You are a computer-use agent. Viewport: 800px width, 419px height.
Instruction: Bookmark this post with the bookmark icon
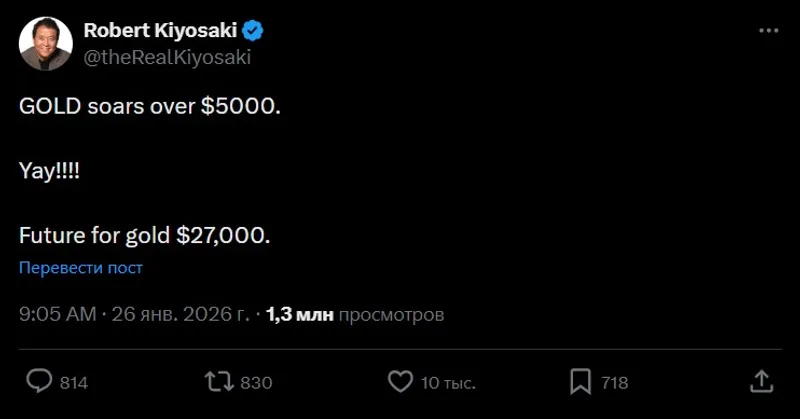point(580,381)
